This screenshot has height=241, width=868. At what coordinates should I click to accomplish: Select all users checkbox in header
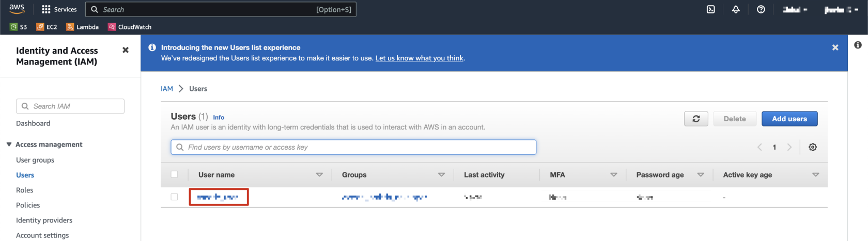(x=174, y=174)
